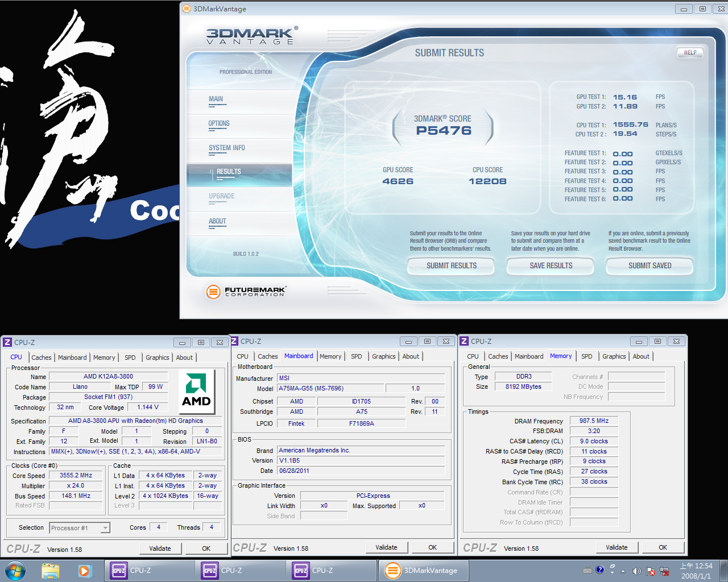Open the Processor #1 selection dropdown
The height and width of the screenshot is (582, 728).
[105, 528]
